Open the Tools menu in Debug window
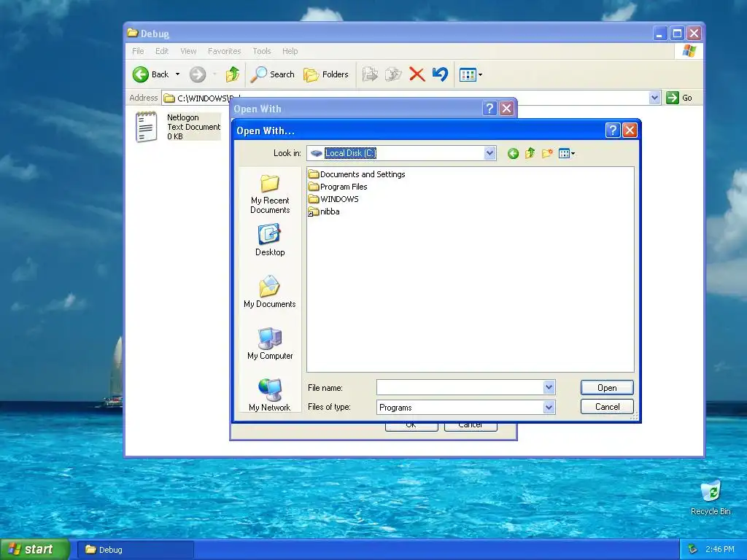Viewport: 747px width, 560px height. (262, 51)
